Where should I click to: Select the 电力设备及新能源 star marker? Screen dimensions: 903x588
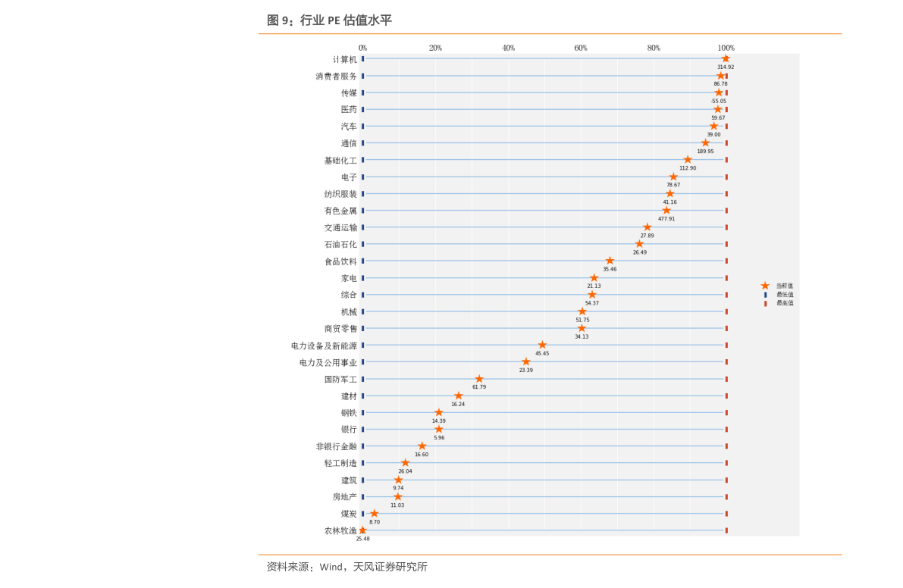tap(542, 345)
